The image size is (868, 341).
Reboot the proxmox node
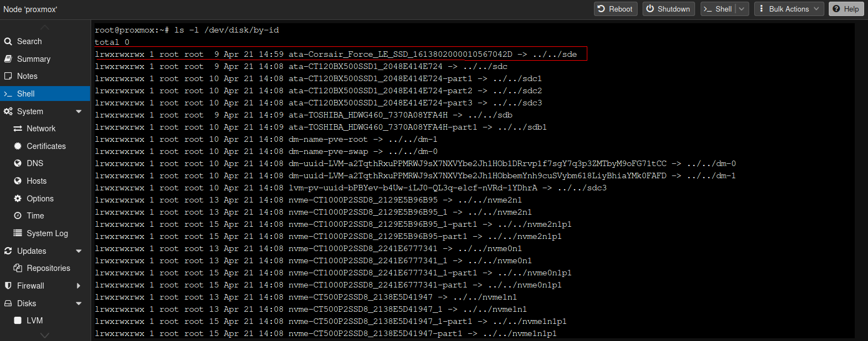616,9
